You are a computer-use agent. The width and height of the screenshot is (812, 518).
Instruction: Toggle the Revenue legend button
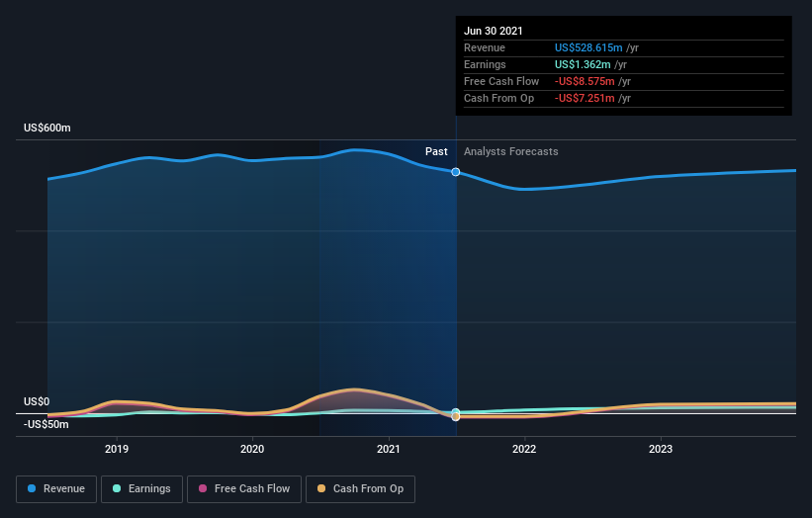[x=56, y=489]
